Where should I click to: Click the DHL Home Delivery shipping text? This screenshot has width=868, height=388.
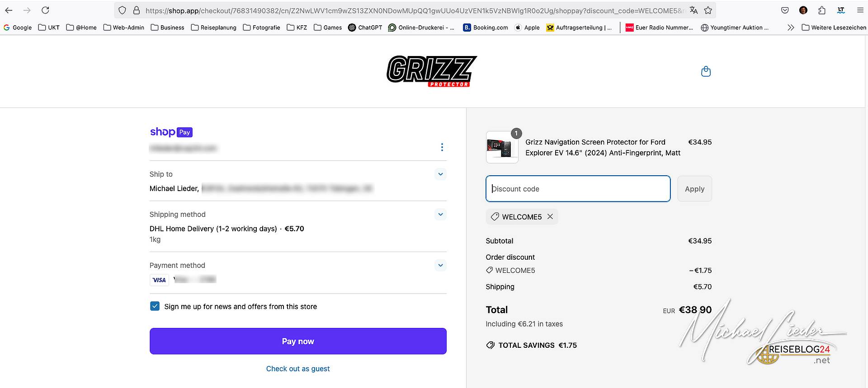pyautogui.click(x=213, y=229)
